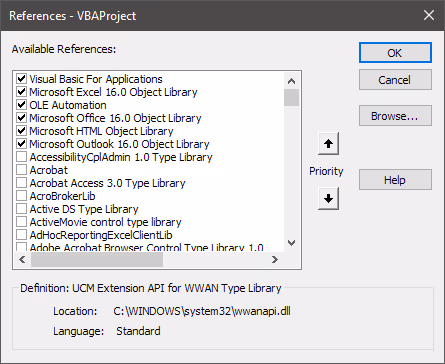Tick AdHocReportingExcelClientLib checkbox
The height and width of the screenshot is (364, 445).
pyautogui.click(x=22, y=235)
